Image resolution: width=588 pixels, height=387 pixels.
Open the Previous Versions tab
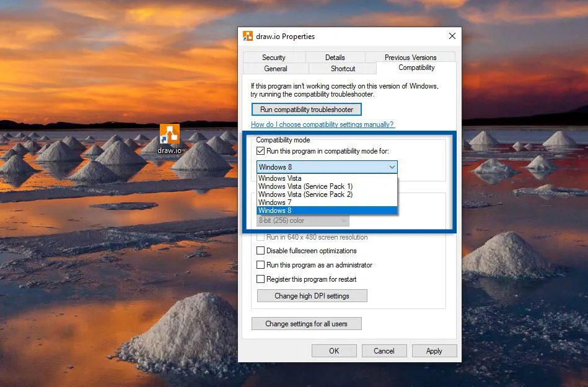click(x=410, y=57)
